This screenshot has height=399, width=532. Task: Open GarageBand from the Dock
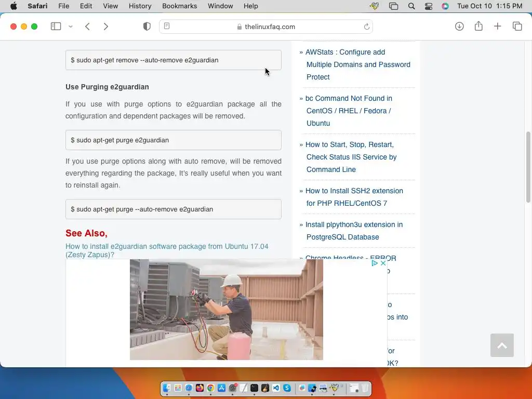pyautogui.click(x=265, y=388)
